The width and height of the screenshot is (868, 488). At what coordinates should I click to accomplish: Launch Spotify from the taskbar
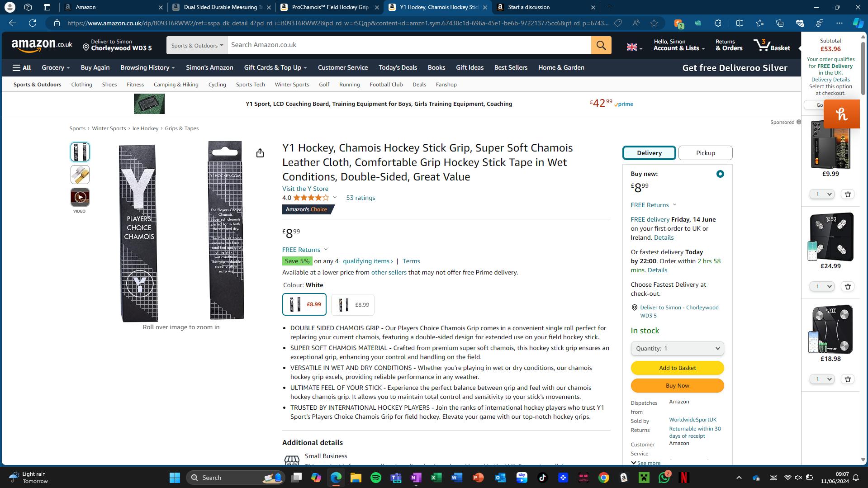[375, 478]
